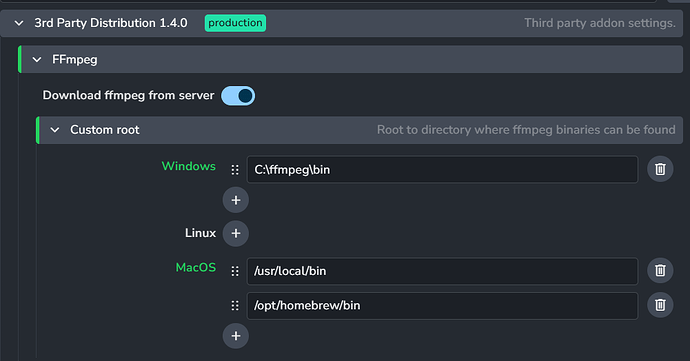Click the Windows platform label

[x=189, y=166]
